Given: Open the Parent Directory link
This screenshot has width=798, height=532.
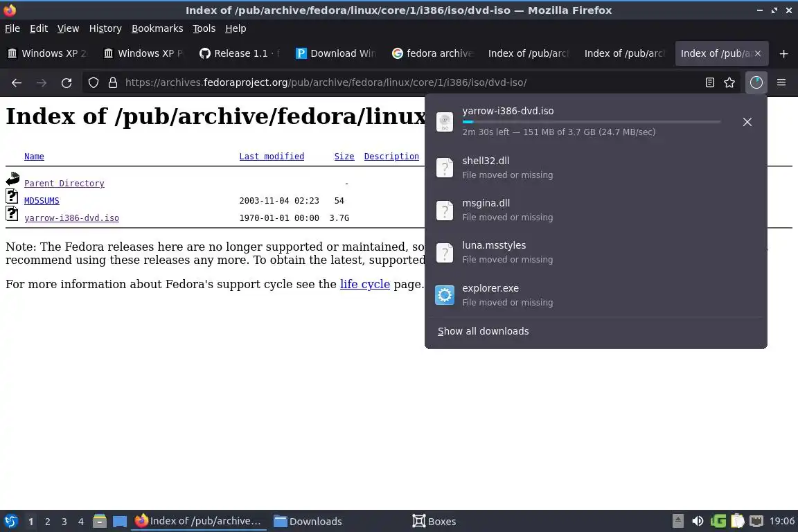Looking at the screenshot, I should click(x=64, y=184).
